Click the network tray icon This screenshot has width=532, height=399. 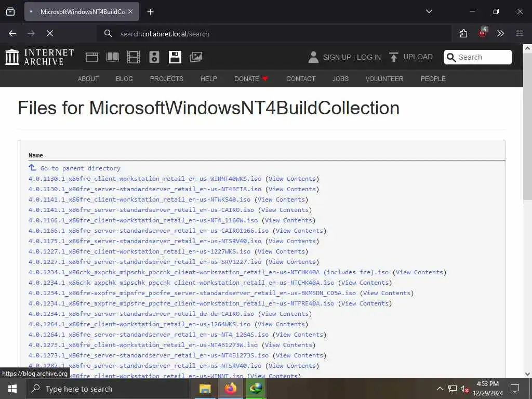(453, 389)
